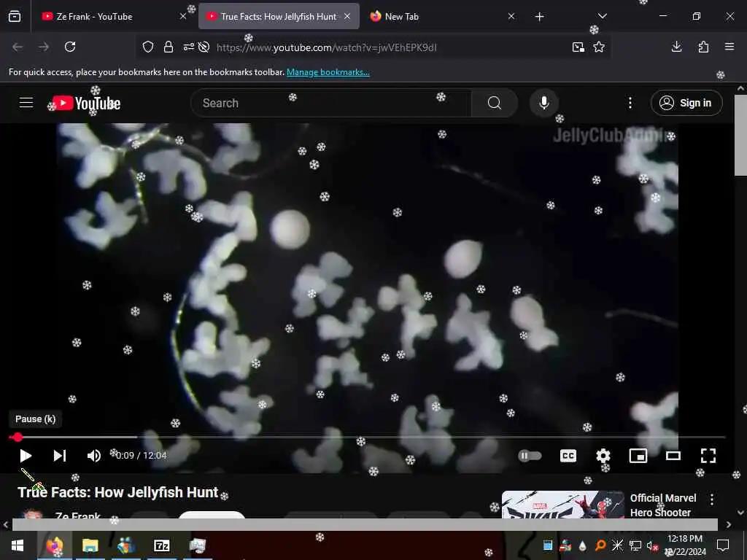This screenshot has height=560, width=747.
Task: Click Official Marvel Hero Shooter title
Action: click(x=662, y=505)
